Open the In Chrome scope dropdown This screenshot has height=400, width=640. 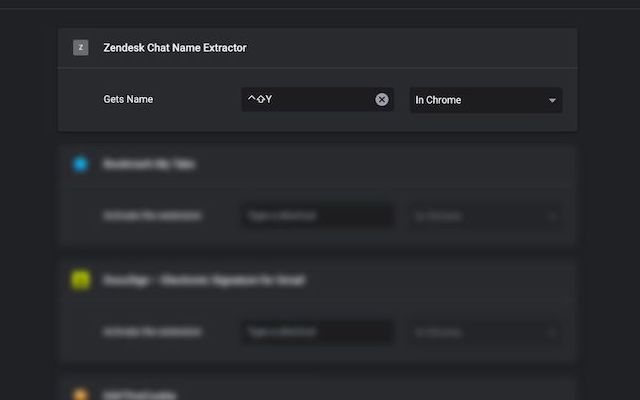click(485, 100)
